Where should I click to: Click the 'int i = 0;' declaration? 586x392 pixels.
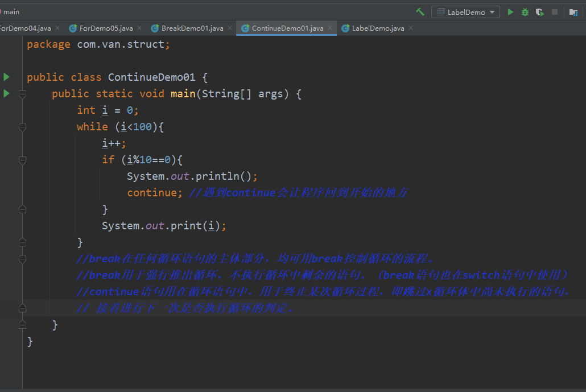(108, 110)
